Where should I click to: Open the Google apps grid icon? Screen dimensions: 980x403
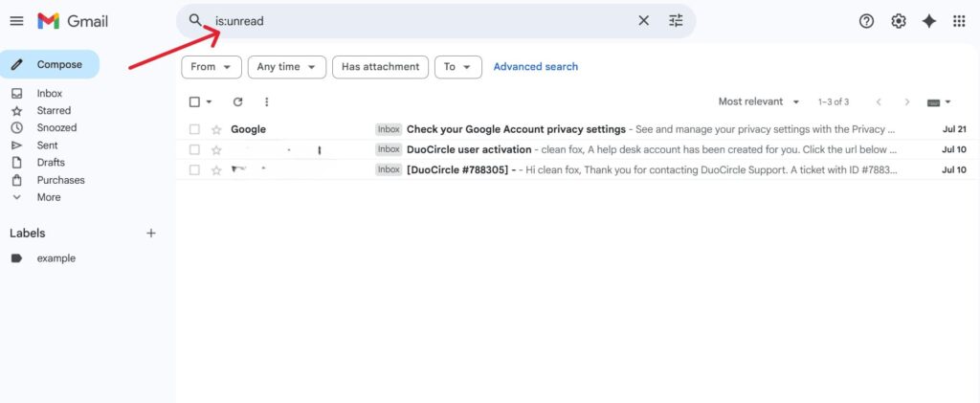pyautogui.click(x=959, y=21)
